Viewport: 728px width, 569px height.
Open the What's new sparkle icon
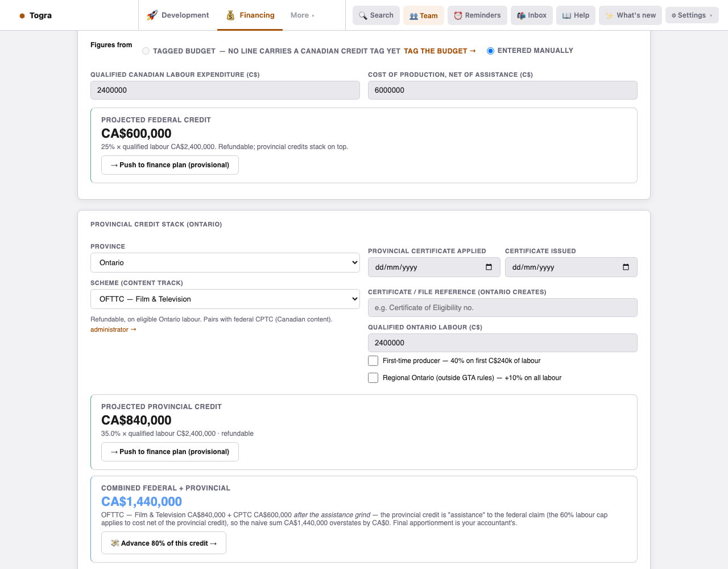609,15
